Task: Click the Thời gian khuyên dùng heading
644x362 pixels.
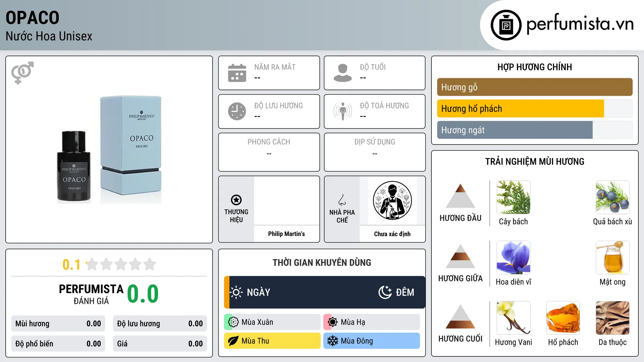Action: (322, 262)
